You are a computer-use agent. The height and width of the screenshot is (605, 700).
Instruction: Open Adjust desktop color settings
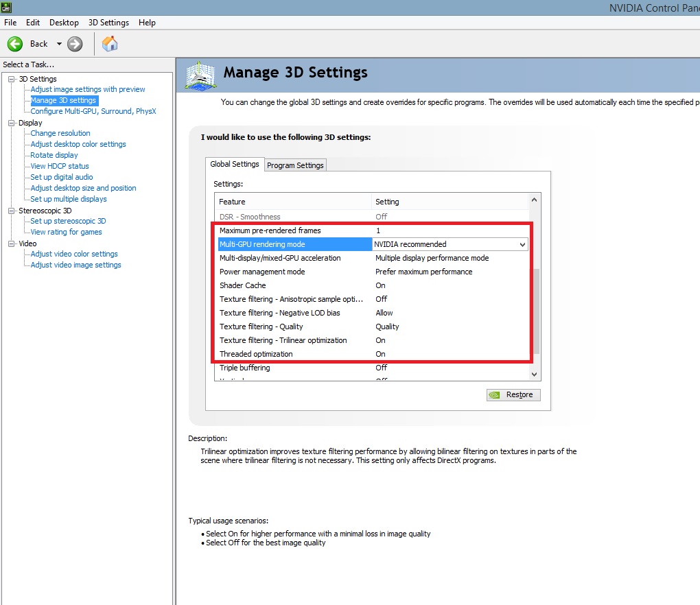click(x=78, y=144)
